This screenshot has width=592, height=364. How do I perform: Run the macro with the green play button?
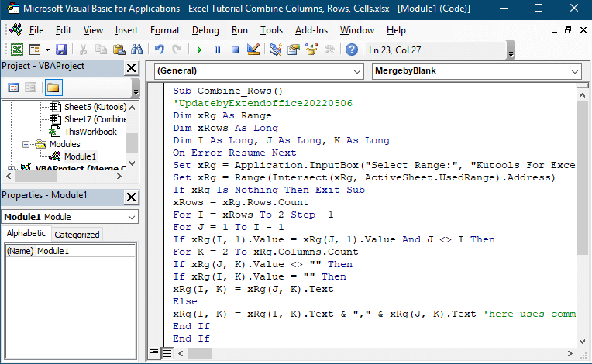pyautogui.click(x=199, y=50)
